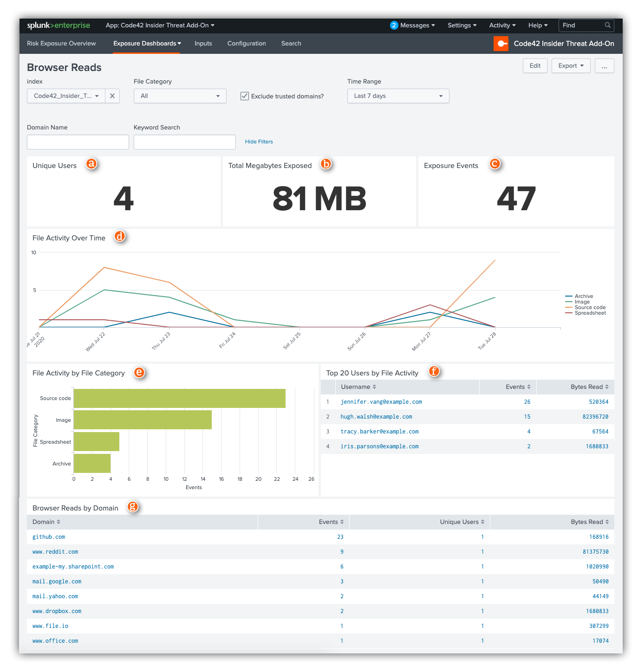Open the File Category dropdown
This screenshot has width=638, height=672.
180,96
